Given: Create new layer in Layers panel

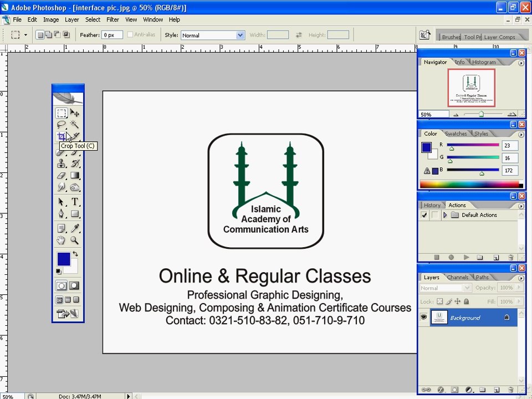Looking at the screenshot, I should [497, 390].
